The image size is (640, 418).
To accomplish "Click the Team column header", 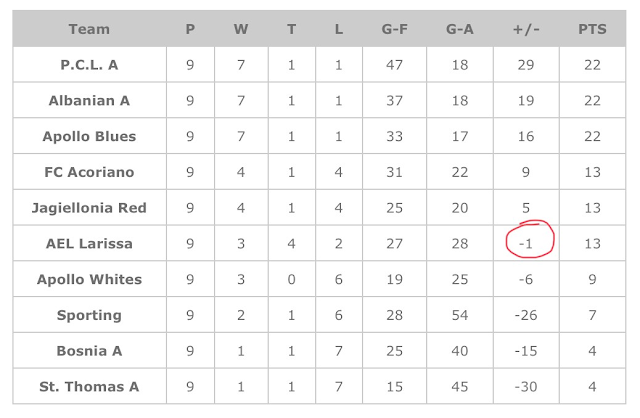I will click(x=89, y=29).
